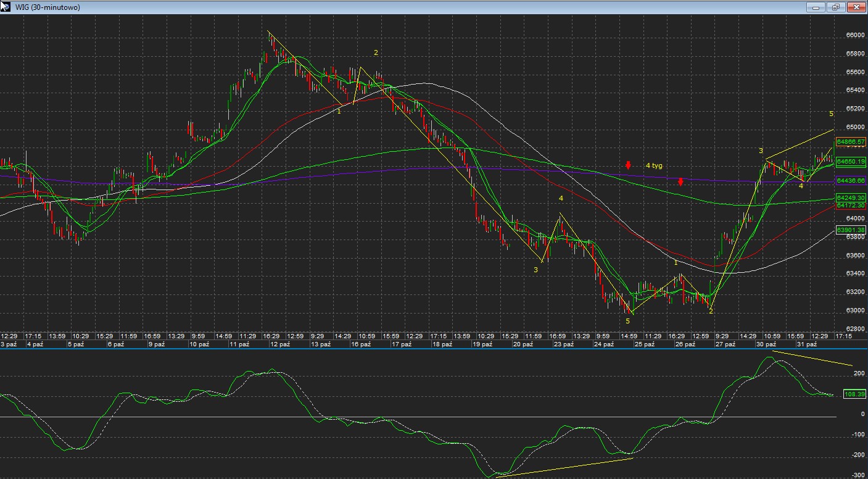Minimize the WIG chart window
Image resolution: width=868 pixels, height=479 pixels.
pos(816,7)
